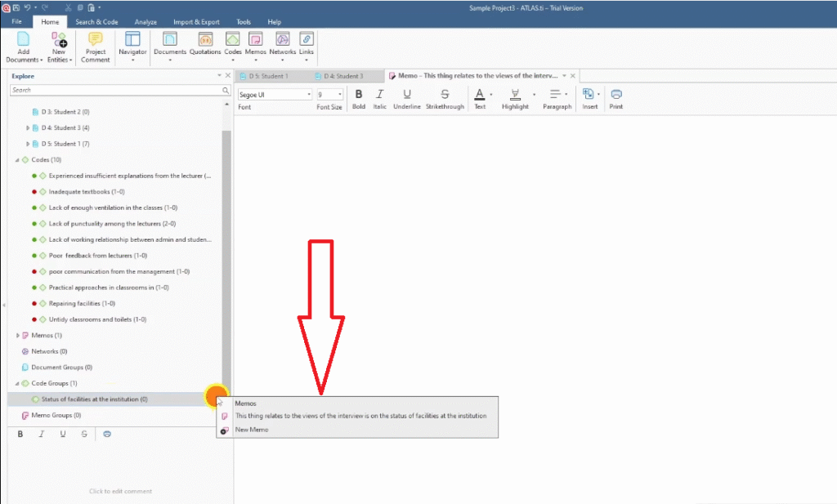Select New Memo from the popup menu
Image resolution: width=837 pixels, height=504 pixels.
pos(252,430)
